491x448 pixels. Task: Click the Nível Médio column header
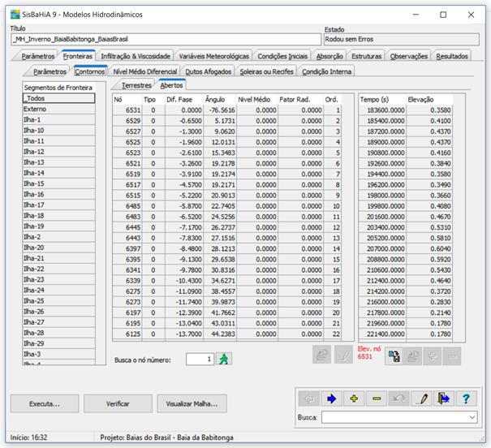pyautogui.click(x=257, y=100)
